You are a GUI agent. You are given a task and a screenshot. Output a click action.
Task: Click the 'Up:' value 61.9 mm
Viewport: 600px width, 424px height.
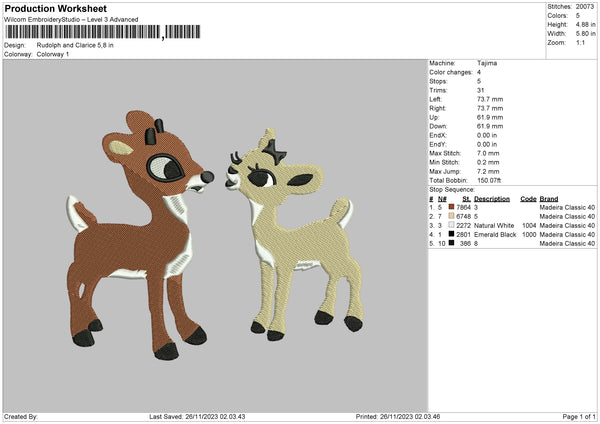[490, 117]
